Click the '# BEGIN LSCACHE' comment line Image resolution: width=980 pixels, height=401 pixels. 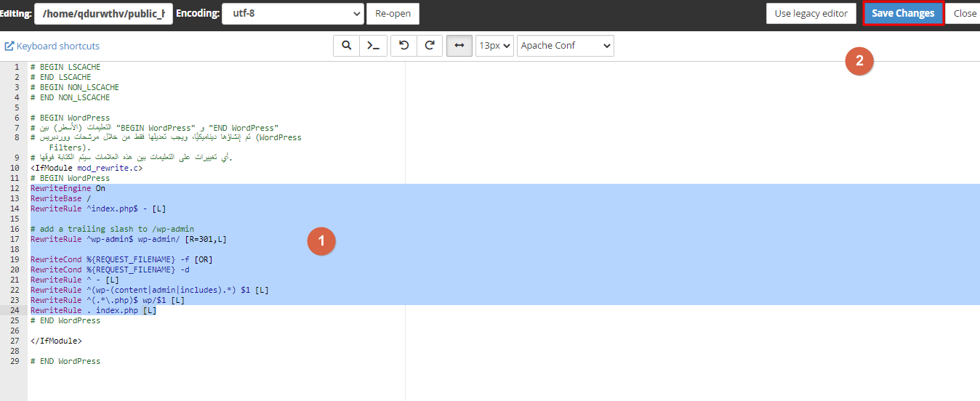tap(65, 67)
